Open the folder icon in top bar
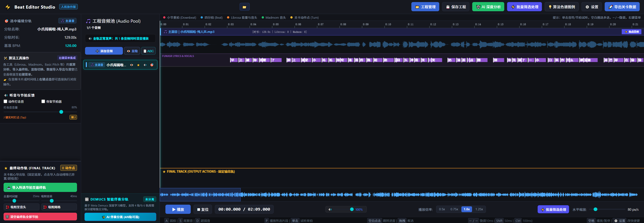The image size is (644, 223). (244, 7)
